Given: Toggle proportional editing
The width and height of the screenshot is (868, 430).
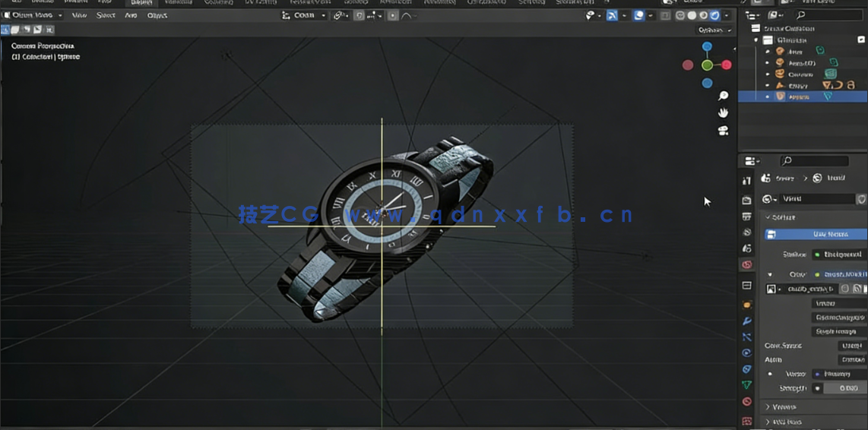Looking at the screenshot, I should pyautogui.click(x=392, y=15).
